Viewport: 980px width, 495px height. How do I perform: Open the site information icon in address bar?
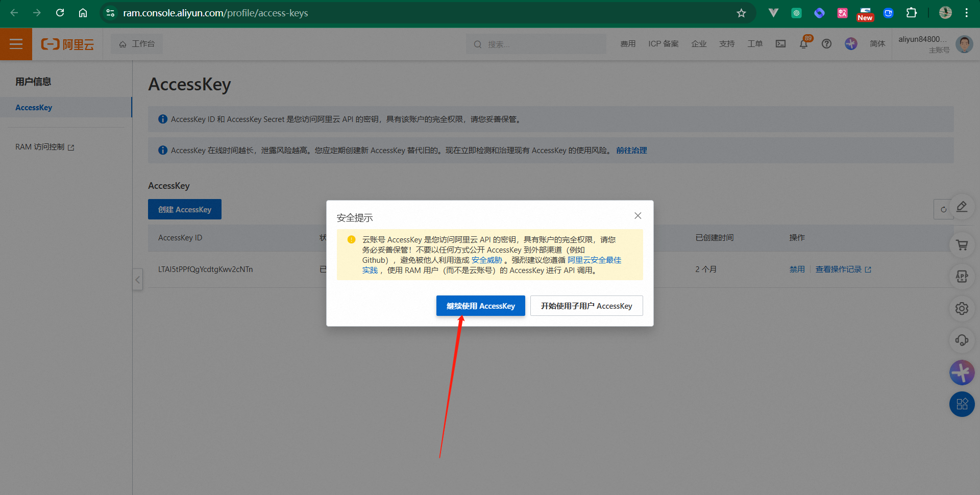tap(110, 13)
